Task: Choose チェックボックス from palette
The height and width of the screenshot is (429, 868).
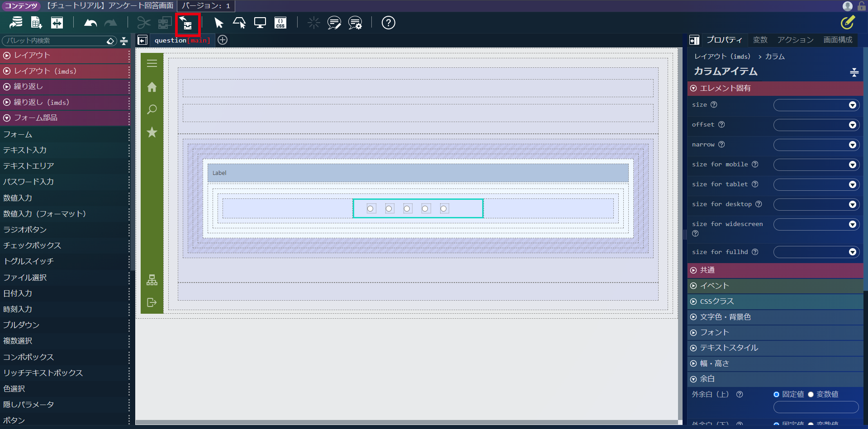Action: pos(32,245)
